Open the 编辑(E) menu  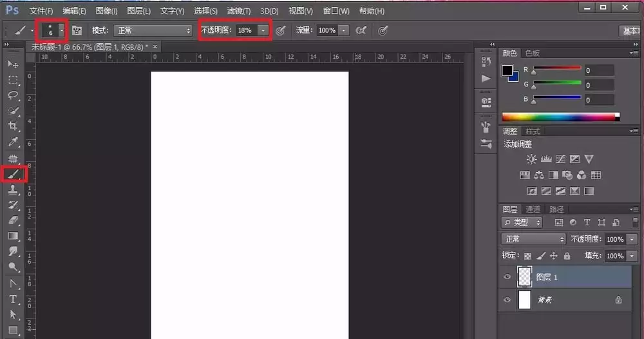pos(74,11)
